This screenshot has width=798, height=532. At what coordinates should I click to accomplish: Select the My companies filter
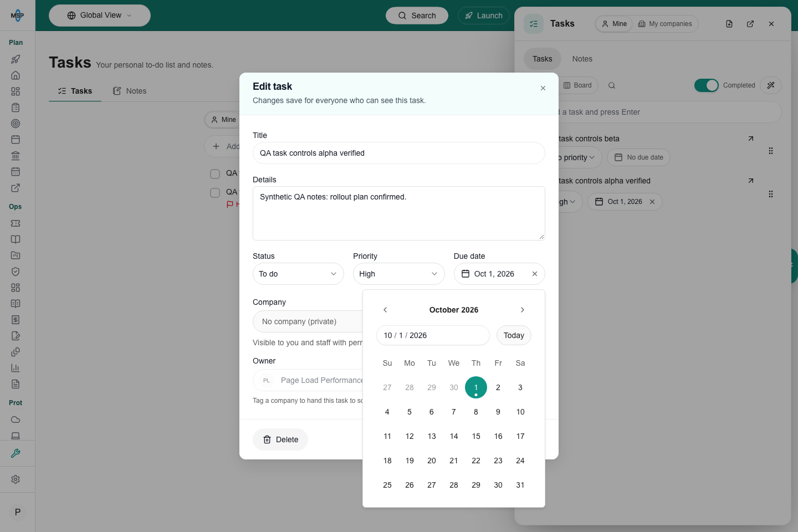pos(665,24)
